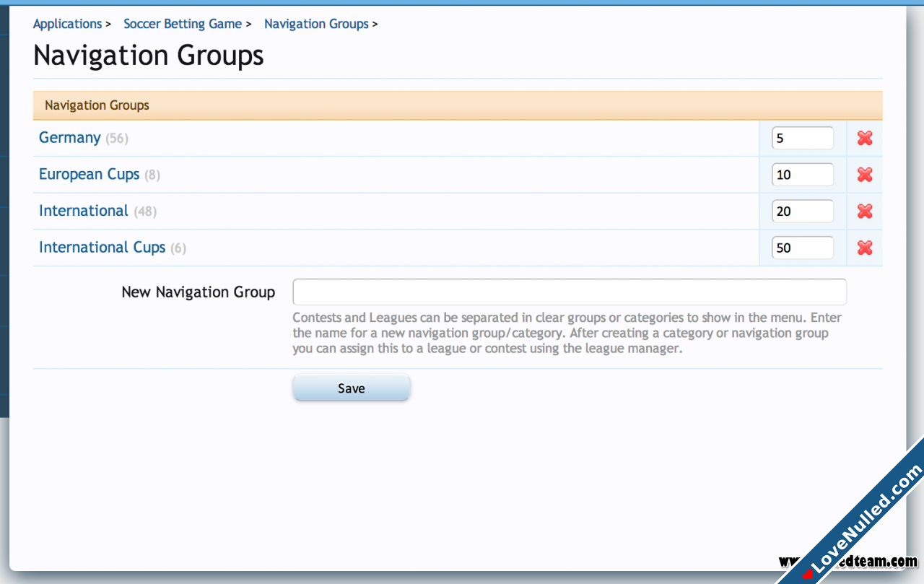Open the International Cups group link
Viewport: 924px width, 584px height.
pyautogui.click(x=103, y=247)
